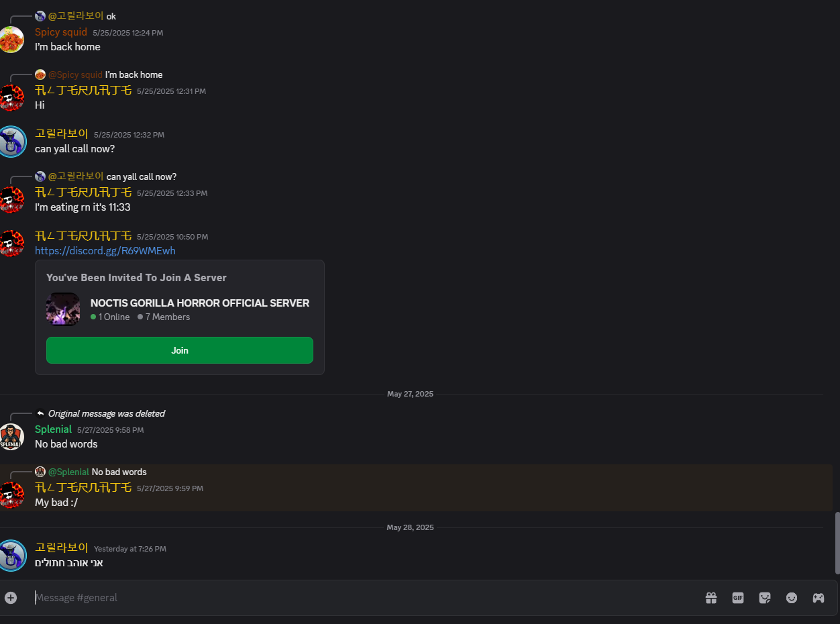
Task: Click the chat scrollbar thumb
Action: [x=836, y=542]
